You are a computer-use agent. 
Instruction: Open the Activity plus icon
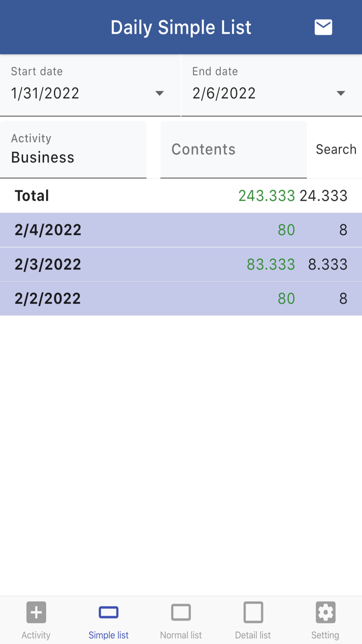click(x=36, y=612)
